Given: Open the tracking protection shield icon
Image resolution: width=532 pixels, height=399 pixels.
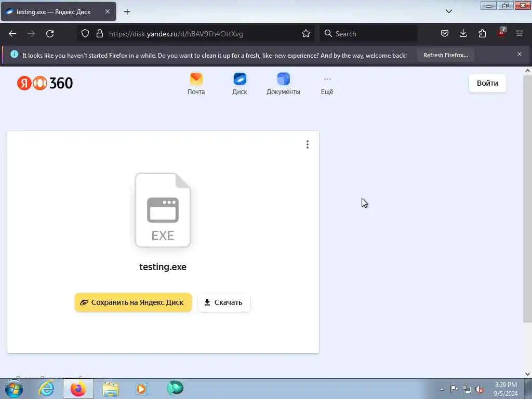Looking at the screenshot, I should (x=85, y=33).
